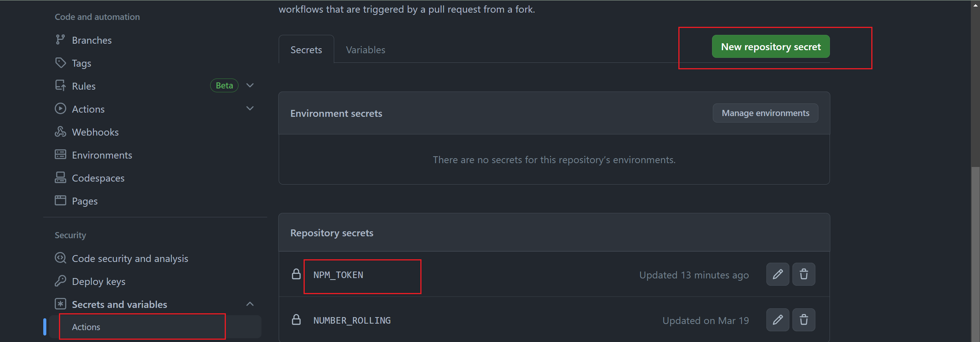980x342 pixels.
Task: Switch to the Variables tab
Action: 365,49
